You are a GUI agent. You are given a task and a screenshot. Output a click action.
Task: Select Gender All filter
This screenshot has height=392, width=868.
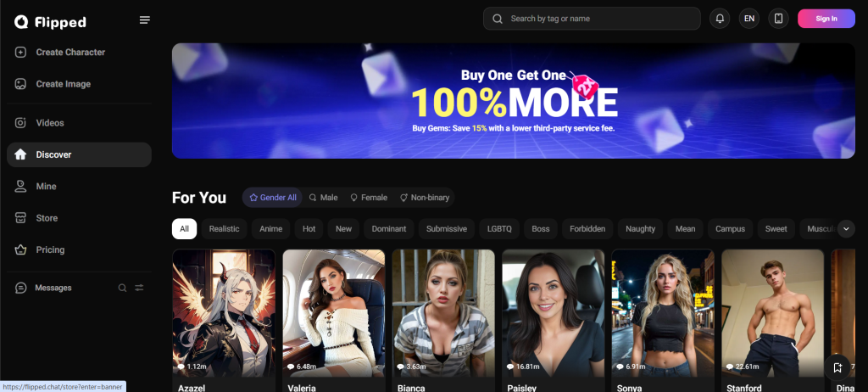(272, 198)
